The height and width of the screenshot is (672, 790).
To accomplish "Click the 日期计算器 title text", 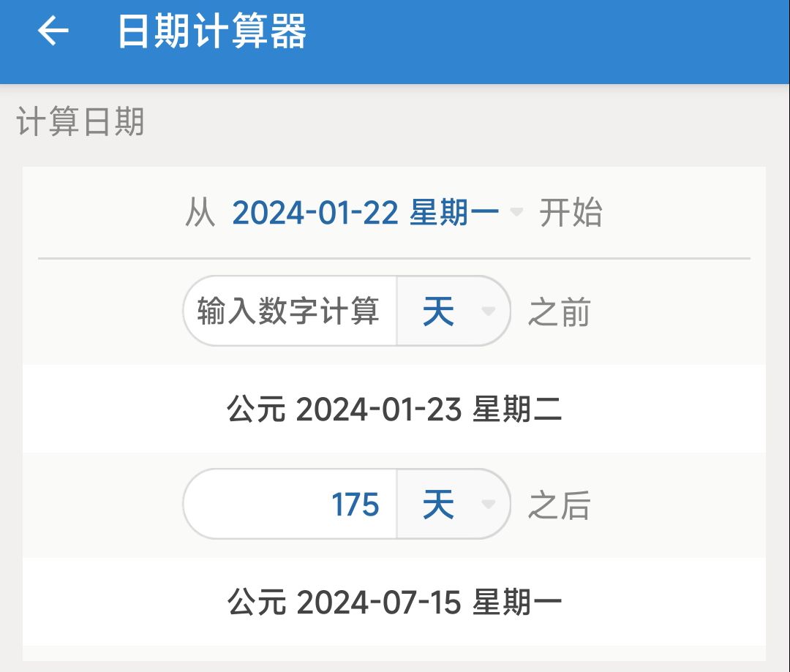I will pos(211,31).
